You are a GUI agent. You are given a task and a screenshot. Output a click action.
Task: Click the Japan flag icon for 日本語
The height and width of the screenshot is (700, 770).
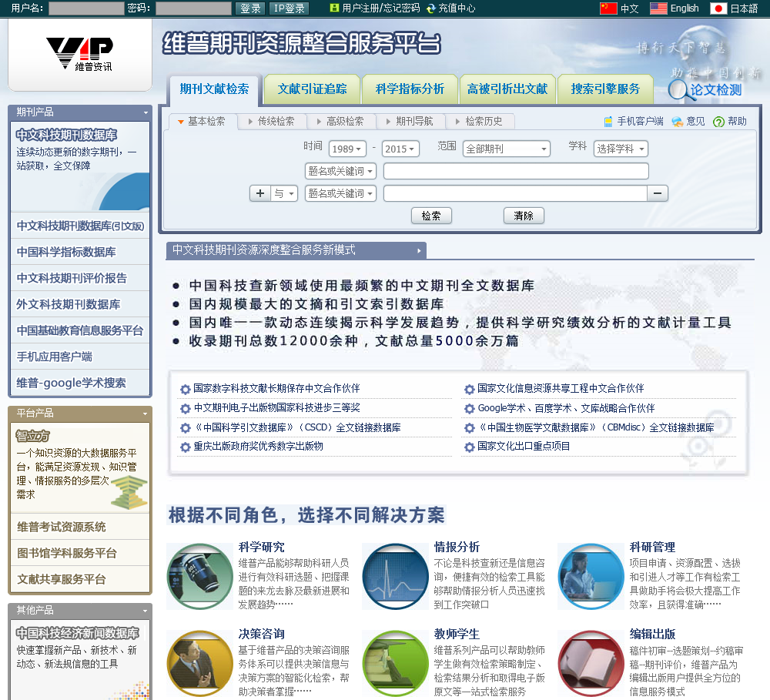[718, 8]
